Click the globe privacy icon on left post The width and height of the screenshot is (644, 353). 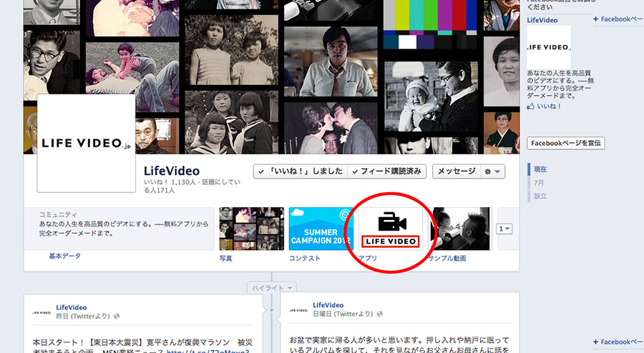pos(117,316)
